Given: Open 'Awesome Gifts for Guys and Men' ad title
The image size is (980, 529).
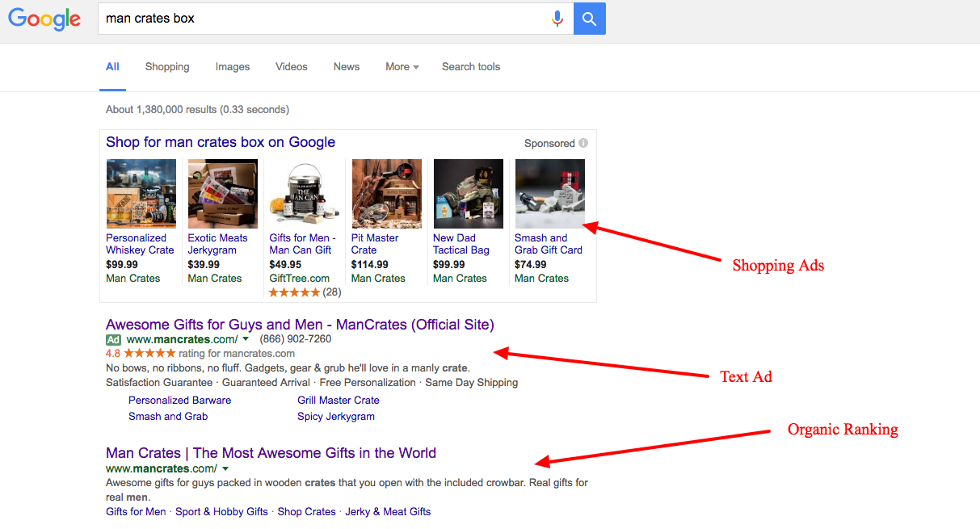Looking at the screenshot, I should [300, 325].
